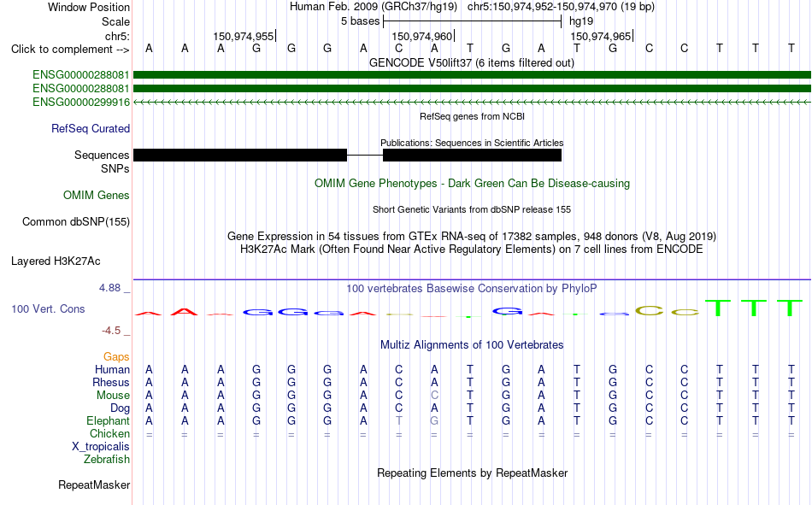
Task: Click the orange 'Gaps' row label
Action: coord(116,356)
